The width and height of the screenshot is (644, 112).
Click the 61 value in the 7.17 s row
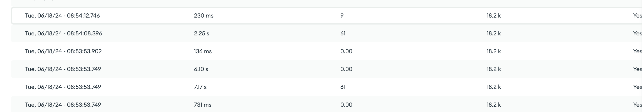[343, 87]
